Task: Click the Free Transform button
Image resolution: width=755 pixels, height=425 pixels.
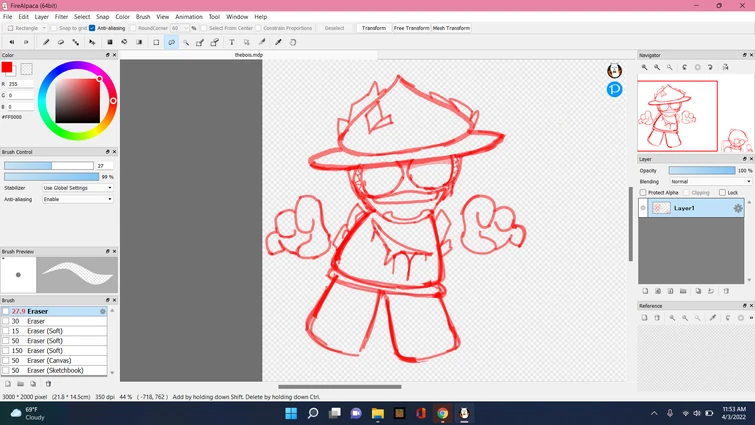Action: pos(411,28)
